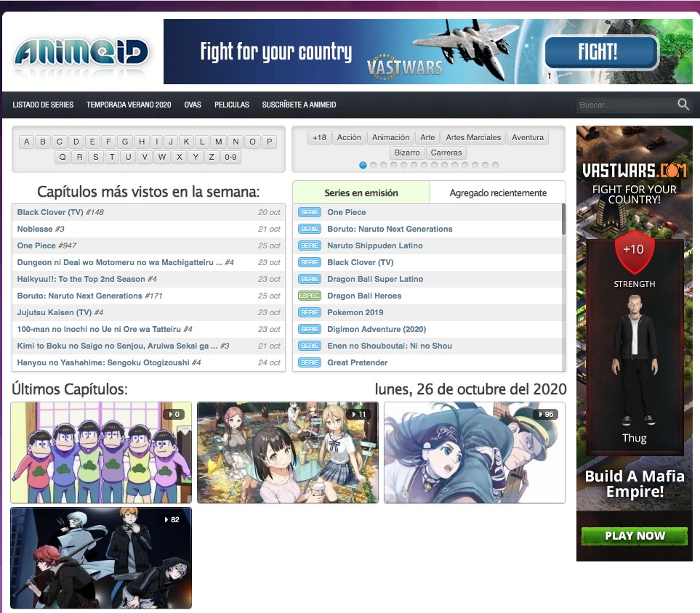
Task: Open Kimi to Boku no Saigo no Senjou #3
Action: coord(123,346)
